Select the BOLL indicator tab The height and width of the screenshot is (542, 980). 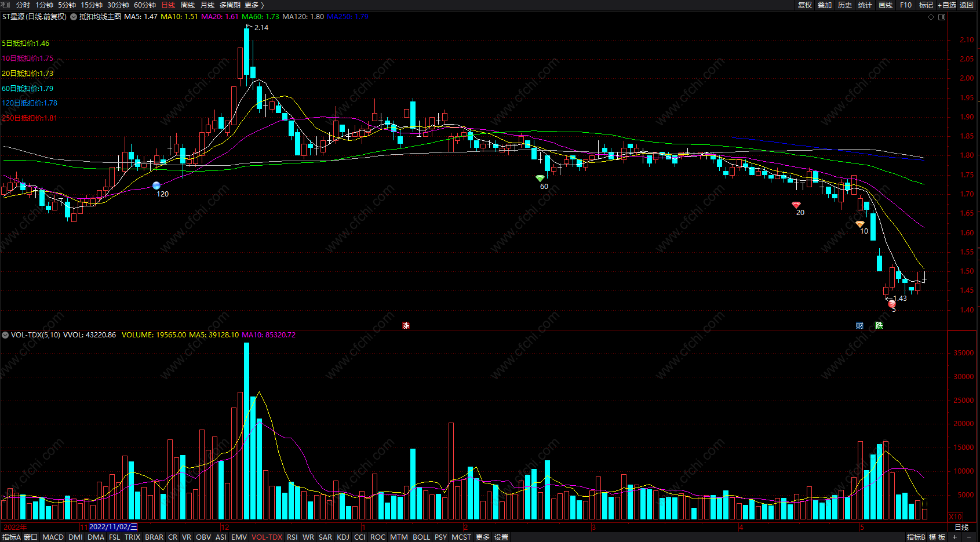(x=421, y=537)
